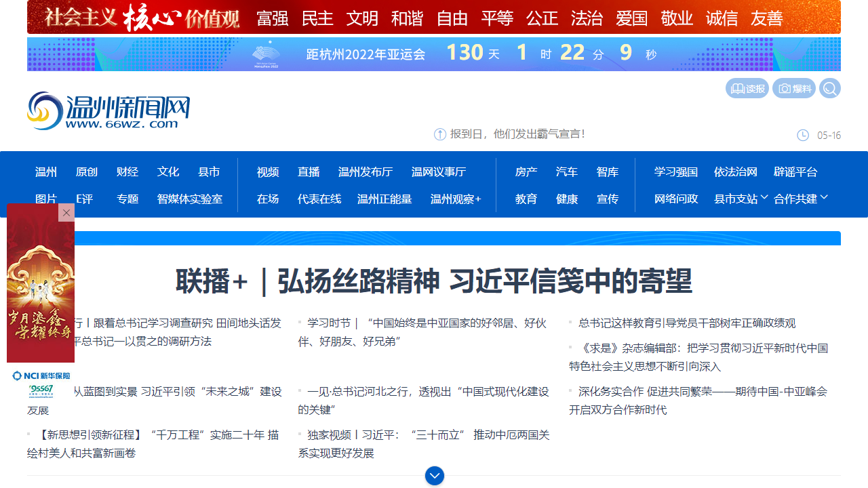
Task: Open the 爆料 camera tip-off button
Action: pyautogui.click(x=794, y=89)
